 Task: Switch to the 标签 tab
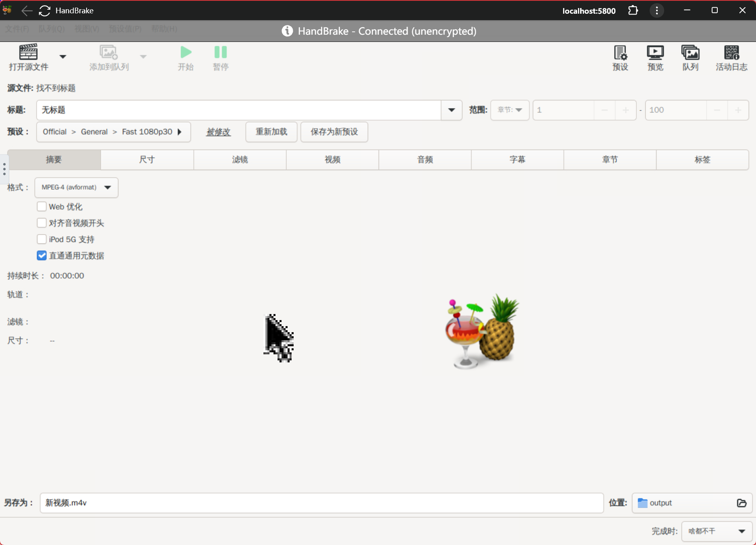pos(702,160)
